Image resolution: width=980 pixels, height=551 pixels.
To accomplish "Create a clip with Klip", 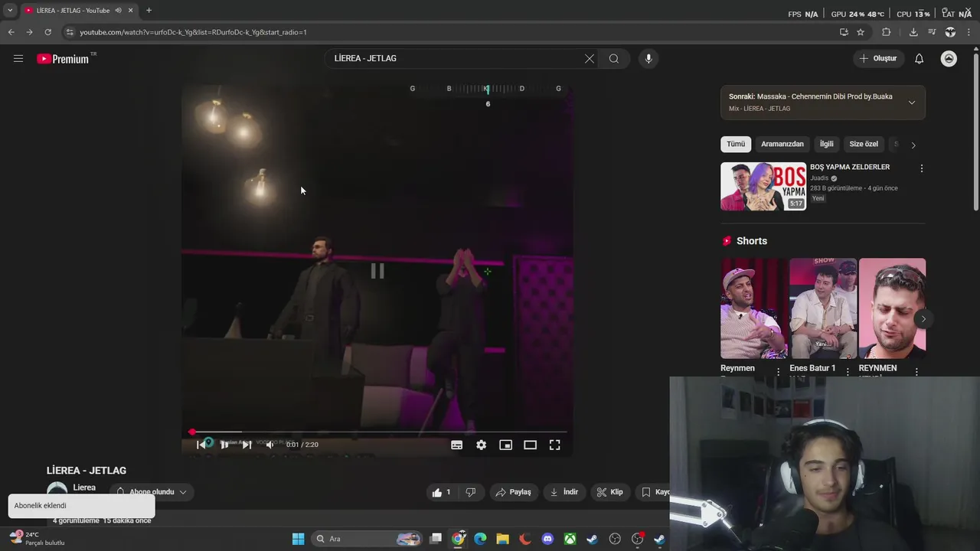I will coord(610,492).
